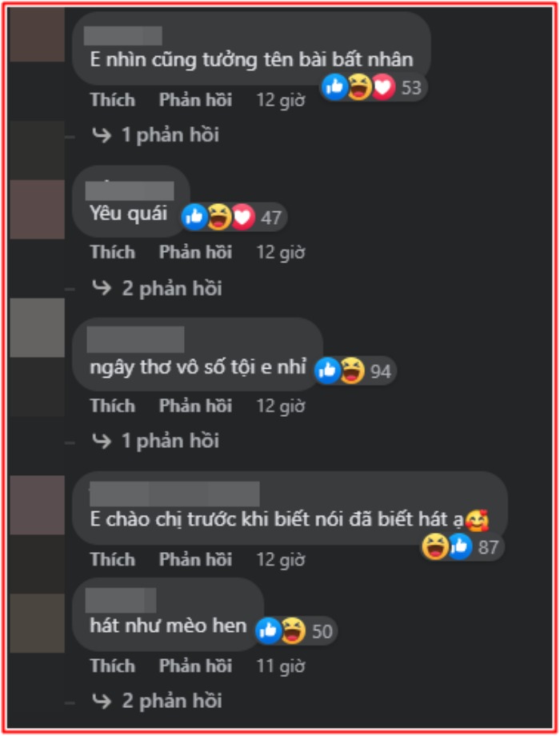Click like reaction icon on 'bất nhân' comment

tap(334, 87)
